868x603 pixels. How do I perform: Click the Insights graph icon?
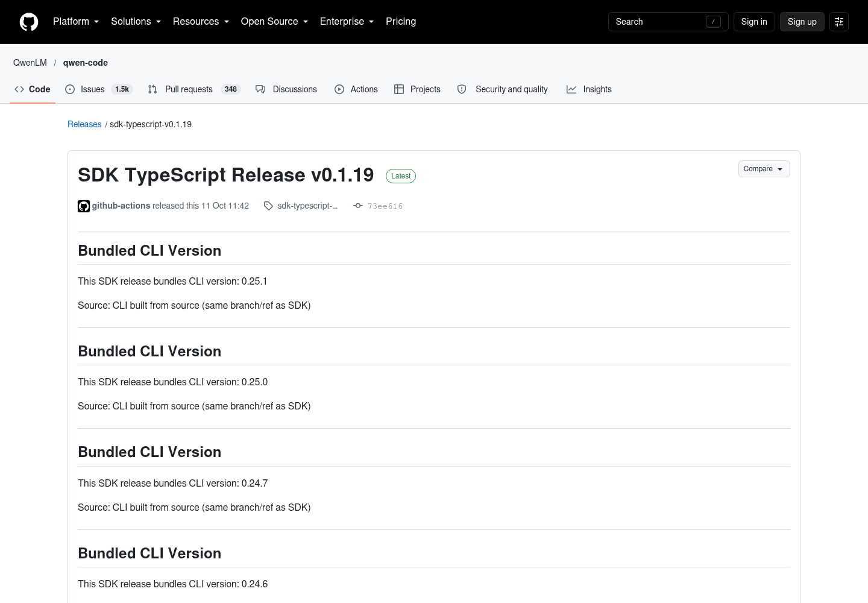tap(571, 89)
